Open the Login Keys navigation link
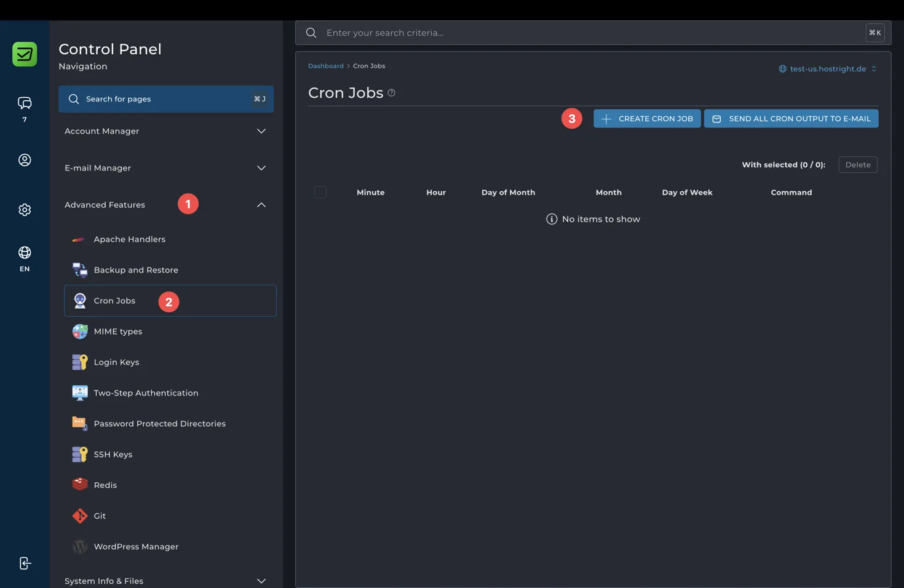Viewport: 904px width, 588px height. click(x=170, y=362)
